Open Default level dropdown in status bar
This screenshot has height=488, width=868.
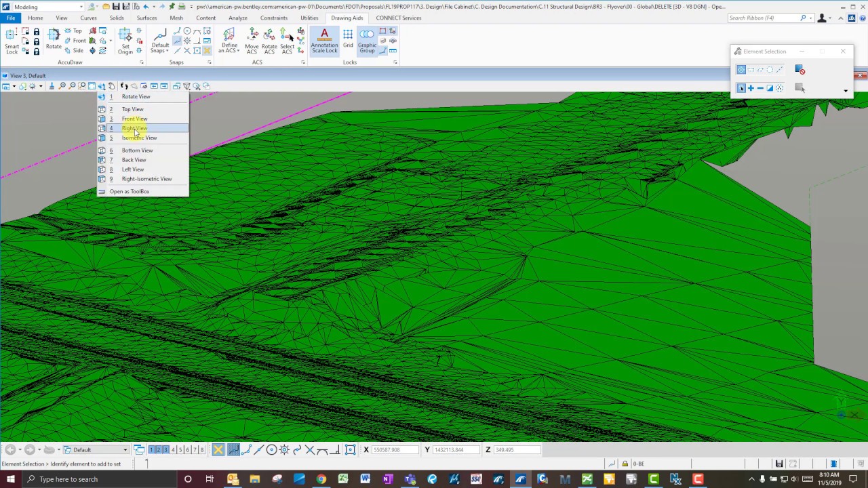tap(96, 450)
